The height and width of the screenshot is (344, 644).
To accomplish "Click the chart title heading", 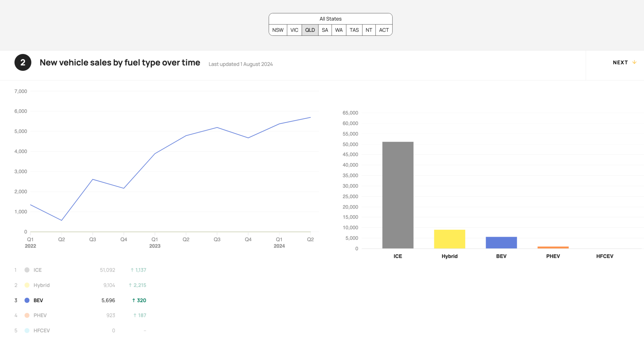I will pos(120,62).
